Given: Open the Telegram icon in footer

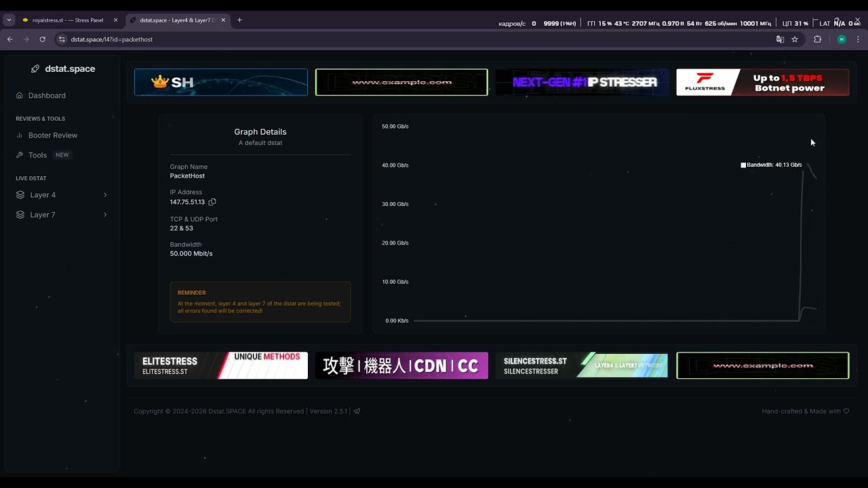Looking at the screenshot, I should click(x=357, y=411).
